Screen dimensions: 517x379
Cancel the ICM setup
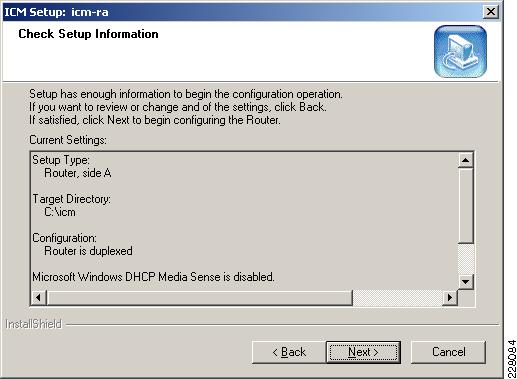tap(448, 352)
